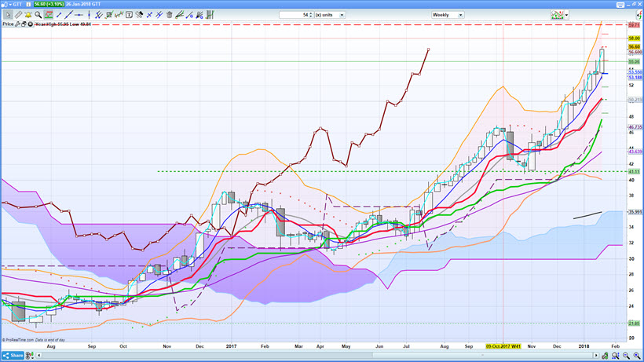The width and height of the screenshot is (644, 362).
Task: Click the zoom in magnifier icon
Action: point(637,356)
